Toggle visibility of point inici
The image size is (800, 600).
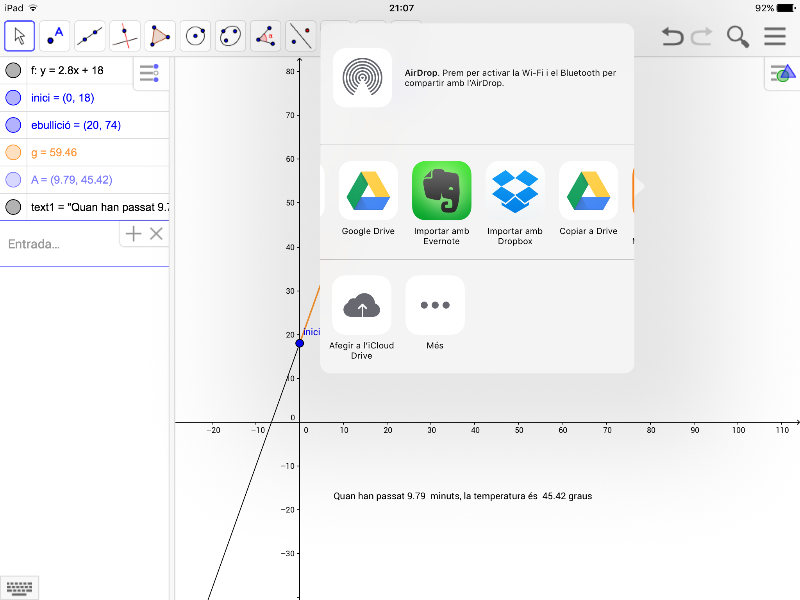13,97
